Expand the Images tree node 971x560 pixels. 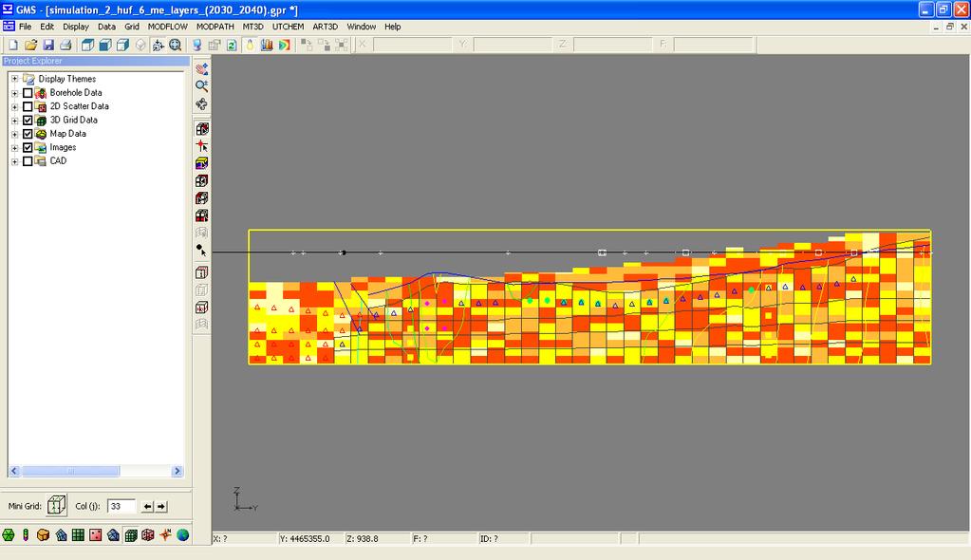point(15,147)
